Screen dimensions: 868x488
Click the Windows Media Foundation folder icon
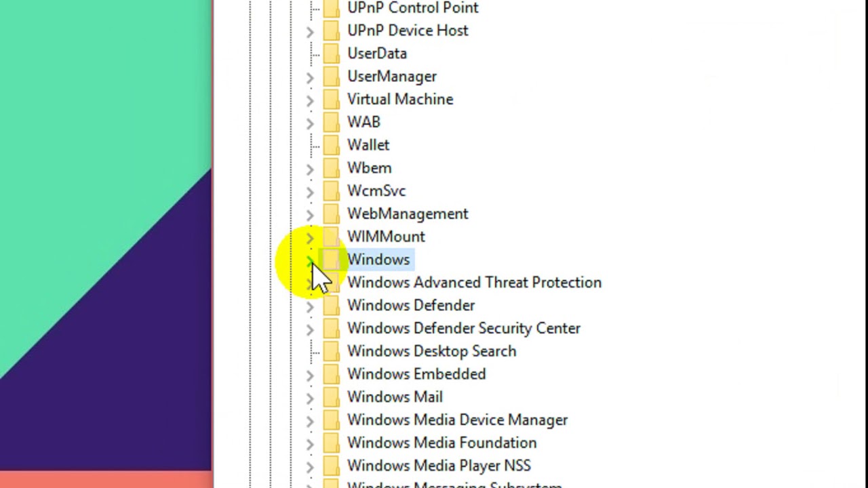pos(331,443)
